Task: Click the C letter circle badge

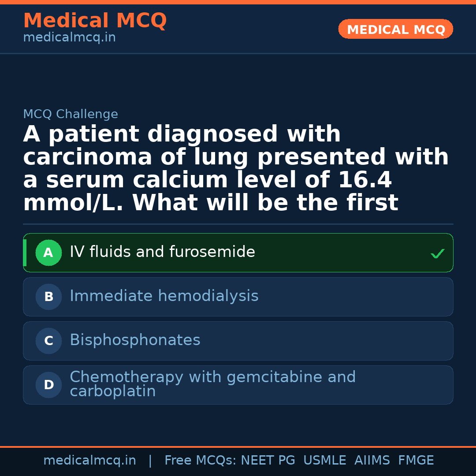Action: tap(48, 341)
